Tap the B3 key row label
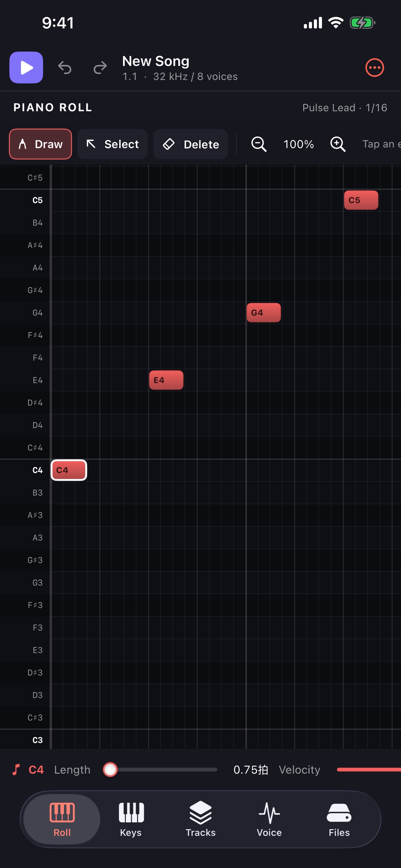 pos(37,493)
